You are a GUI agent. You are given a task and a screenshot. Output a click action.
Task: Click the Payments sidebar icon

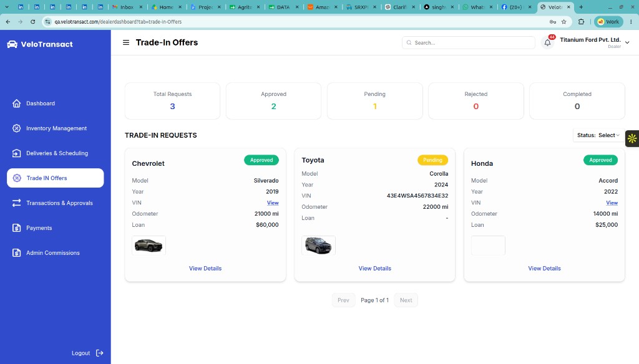[x=16, y=228]
